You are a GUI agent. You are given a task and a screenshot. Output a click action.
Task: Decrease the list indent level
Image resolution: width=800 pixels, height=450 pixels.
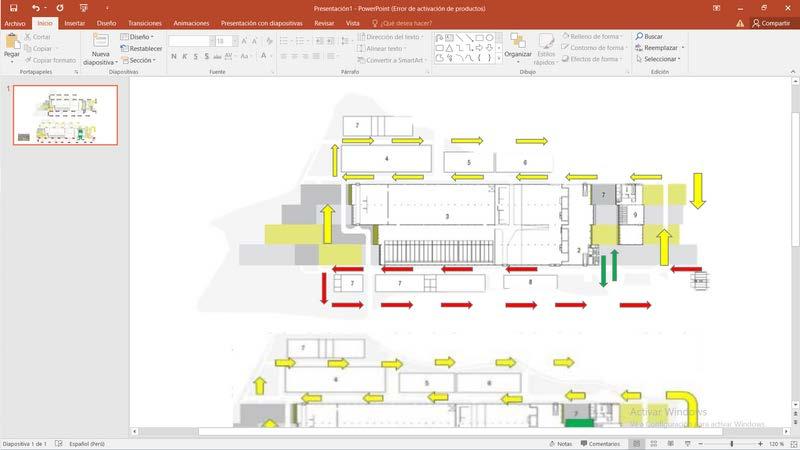319,41
